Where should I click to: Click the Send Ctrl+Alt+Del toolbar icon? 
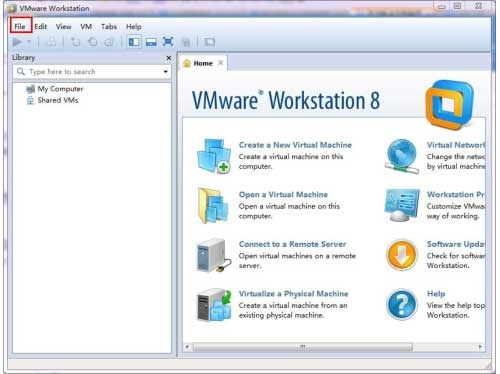tap(51, 42)
